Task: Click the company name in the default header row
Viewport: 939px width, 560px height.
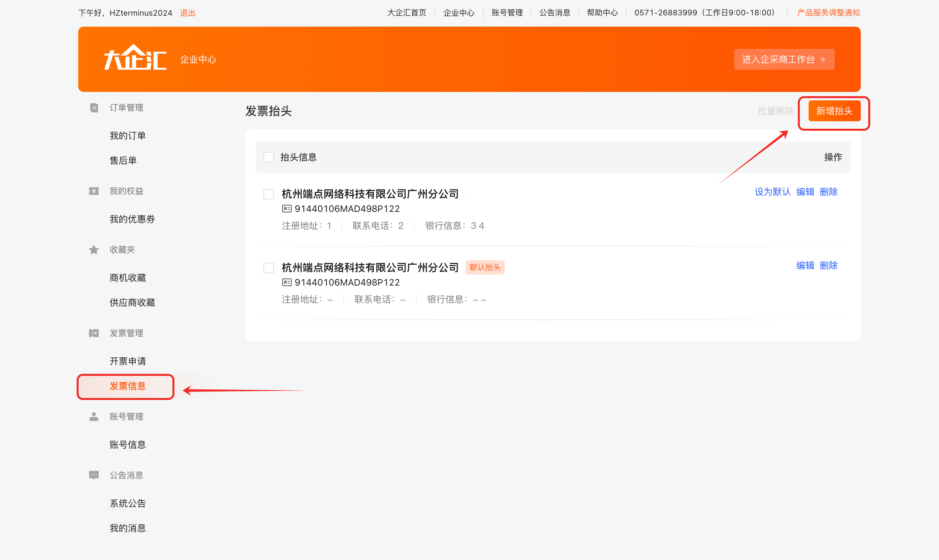Action: 370,268
